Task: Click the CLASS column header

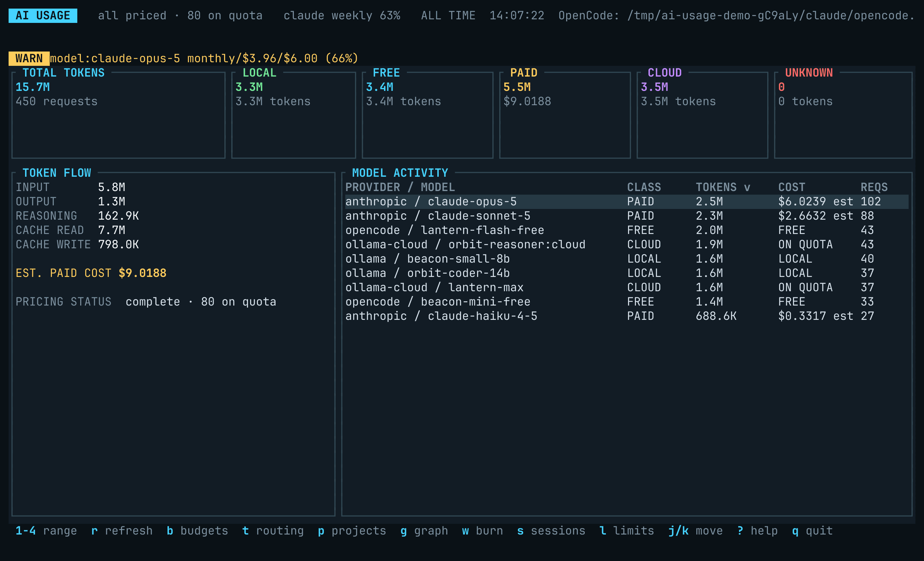Action: (x=644, y=187)
